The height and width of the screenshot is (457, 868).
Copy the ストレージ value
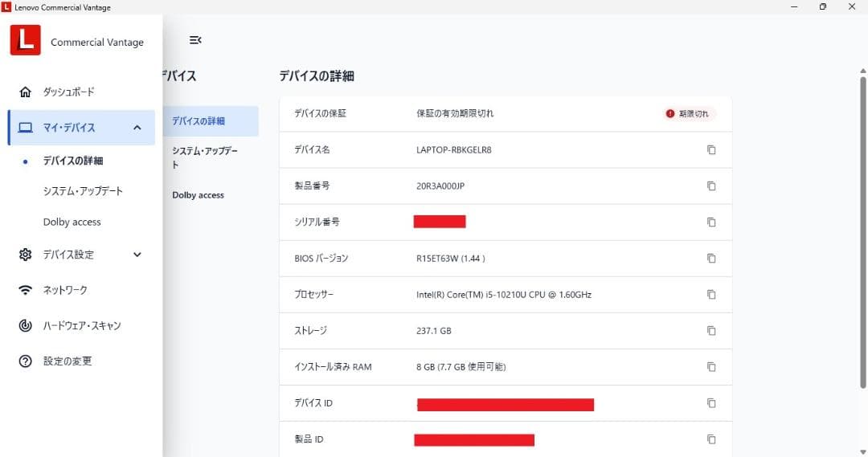711,331
